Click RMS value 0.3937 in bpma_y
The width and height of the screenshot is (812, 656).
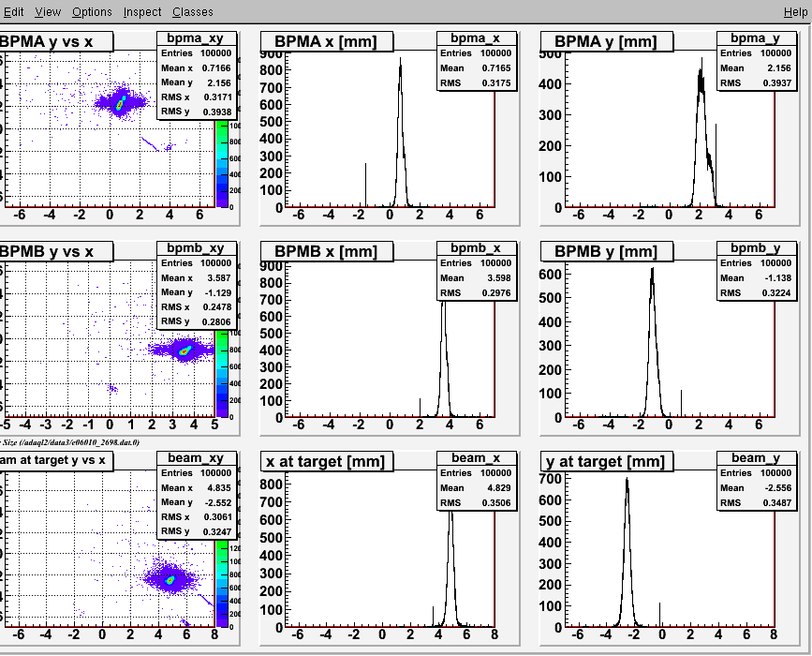[776, 82]
